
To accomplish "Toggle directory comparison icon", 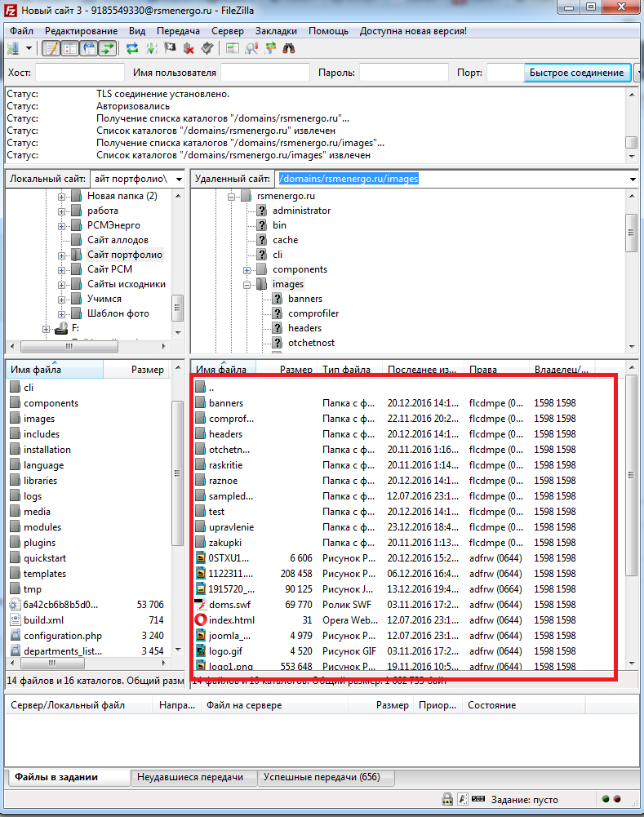I will (x=251, y=48).
